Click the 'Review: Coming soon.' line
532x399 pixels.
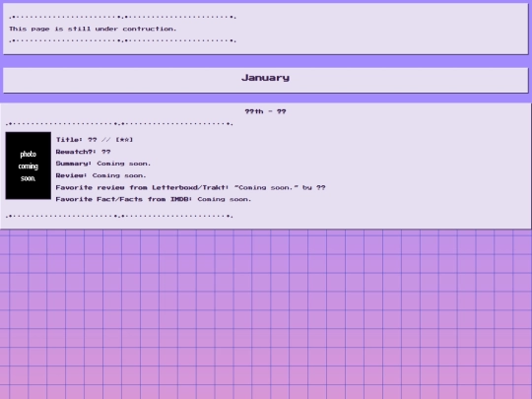point(100,175)
